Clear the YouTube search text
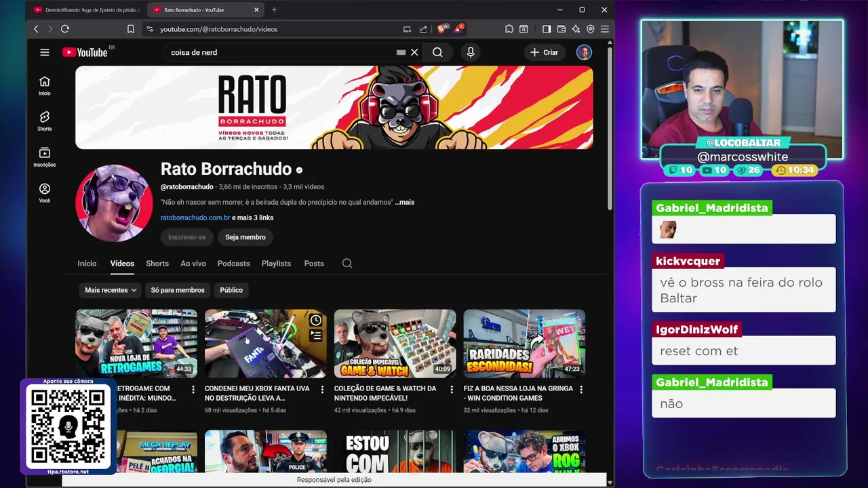 pos(414,52)
